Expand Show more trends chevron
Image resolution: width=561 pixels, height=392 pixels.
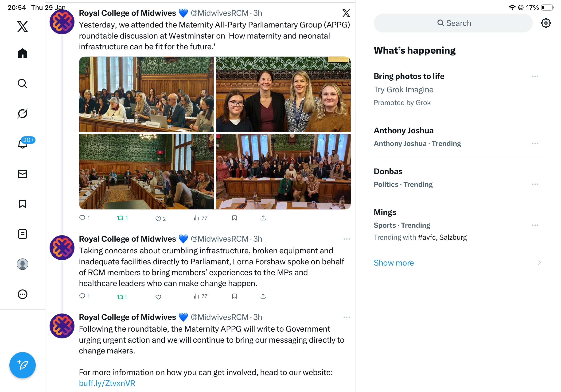pos(539,263)
